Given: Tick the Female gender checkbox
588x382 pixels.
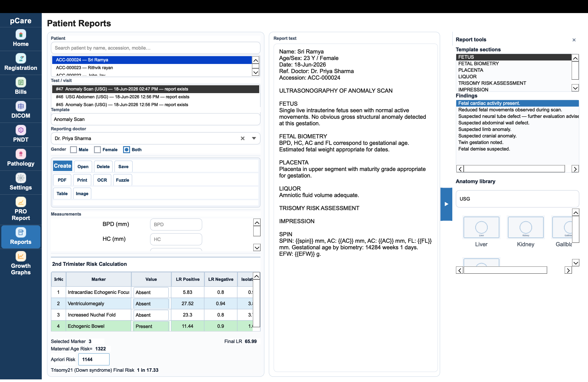Looking at the screenshot, I should coord(97,150).
